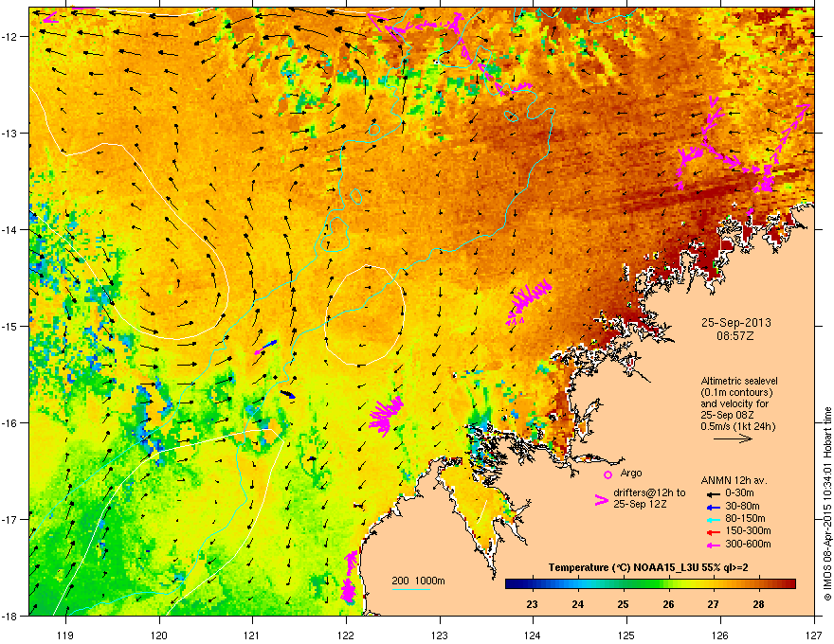Click the 30-80m depth label

pos(742,507)
